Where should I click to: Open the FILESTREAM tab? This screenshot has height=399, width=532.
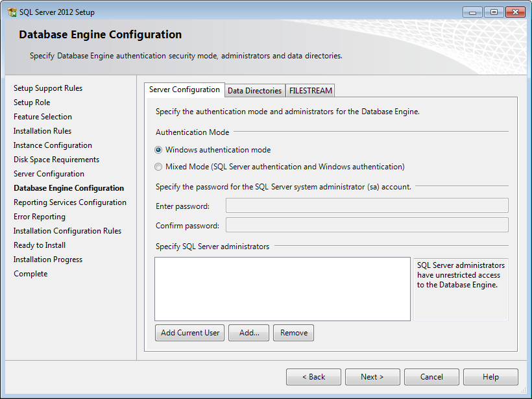[311, 91]
